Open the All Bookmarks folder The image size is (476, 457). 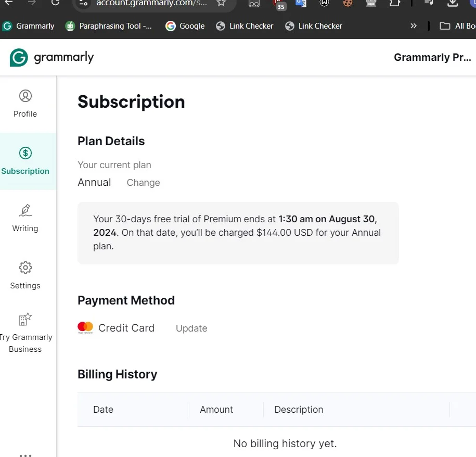(457, 26)
